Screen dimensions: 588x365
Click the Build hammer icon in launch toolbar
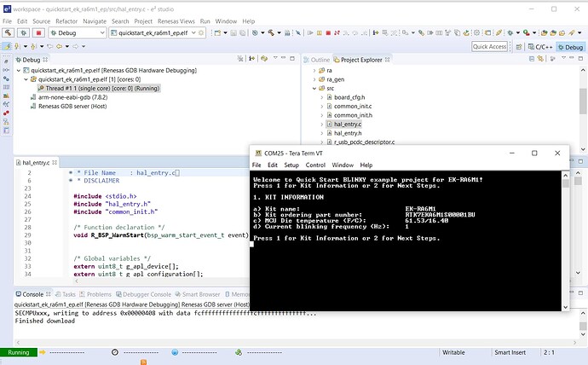coord(9,33)
